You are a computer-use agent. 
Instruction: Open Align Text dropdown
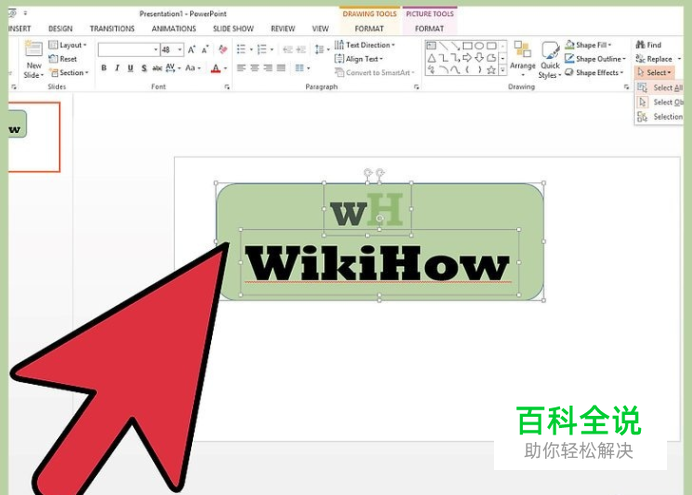click(358, 59)
